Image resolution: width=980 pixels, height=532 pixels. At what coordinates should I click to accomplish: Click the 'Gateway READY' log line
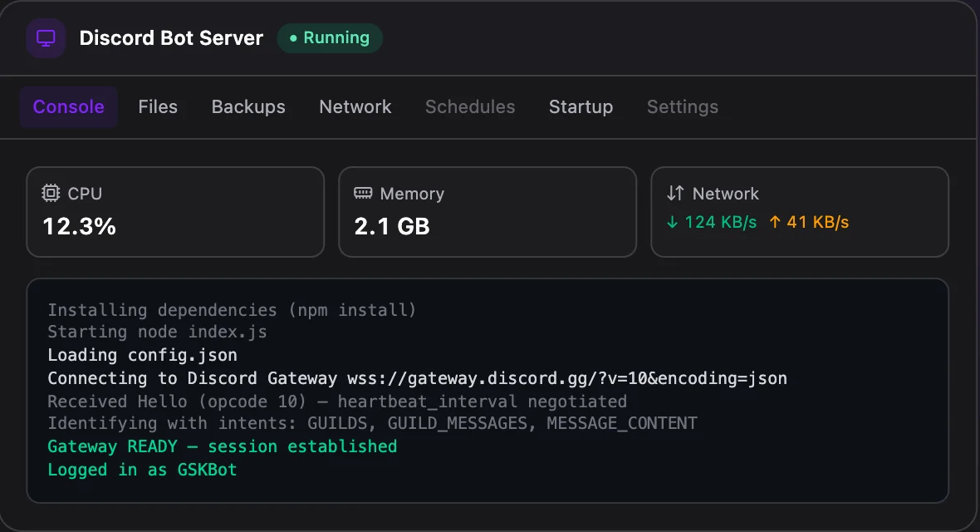(x=223, y=446)
